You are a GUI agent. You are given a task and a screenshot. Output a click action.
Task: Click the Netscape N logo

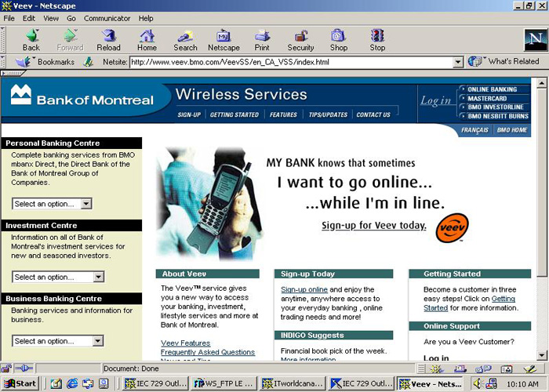coord(536,39)
